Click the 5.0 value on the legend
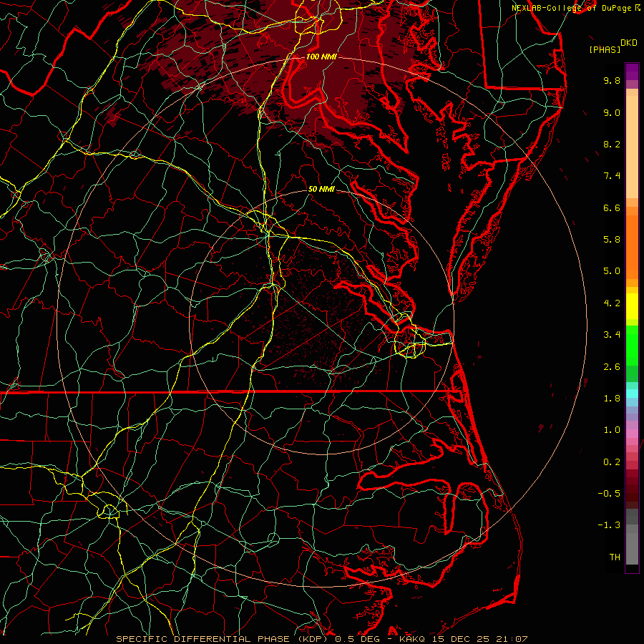The width and height of the screenshot is (644, 644). pyautogui.click(x=612, y=271)
